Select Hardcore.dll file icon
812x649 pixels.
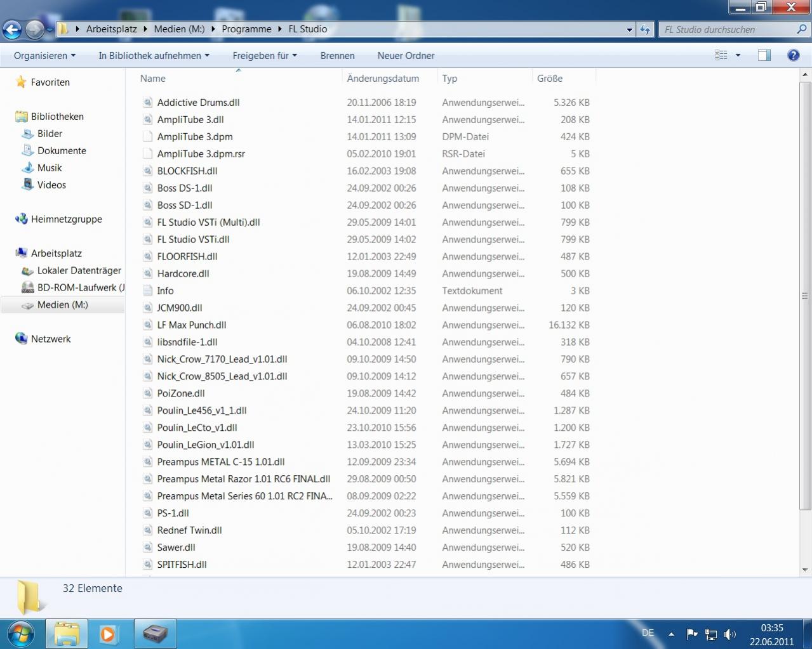(x=147, y=273)
